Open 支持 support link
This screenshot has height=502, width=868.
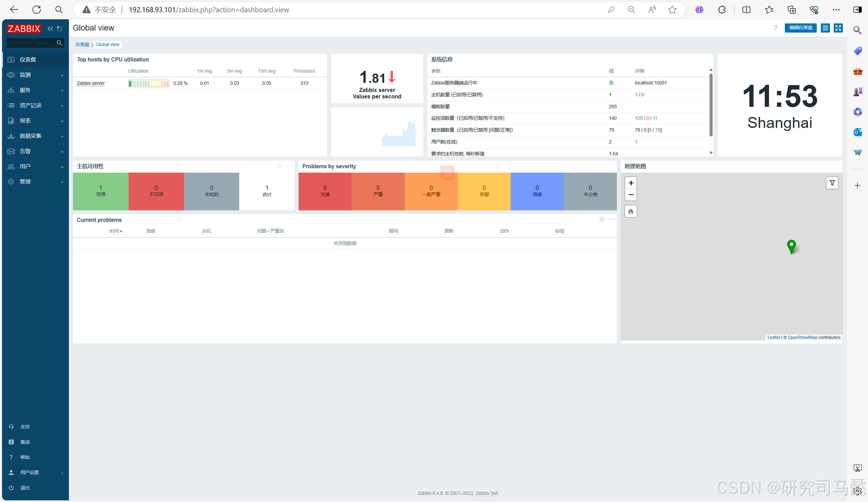[25, 427]
